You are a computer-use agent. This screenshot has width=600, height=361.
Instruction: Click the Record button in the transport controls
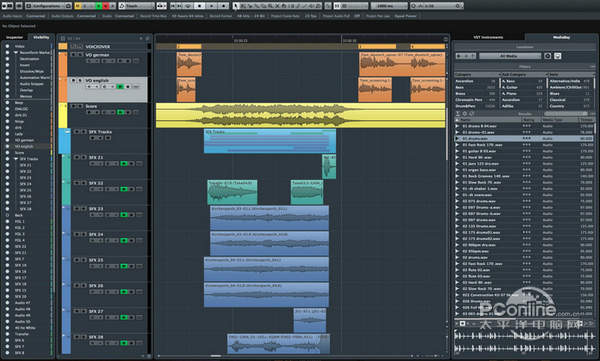click(x=223, y=6)
